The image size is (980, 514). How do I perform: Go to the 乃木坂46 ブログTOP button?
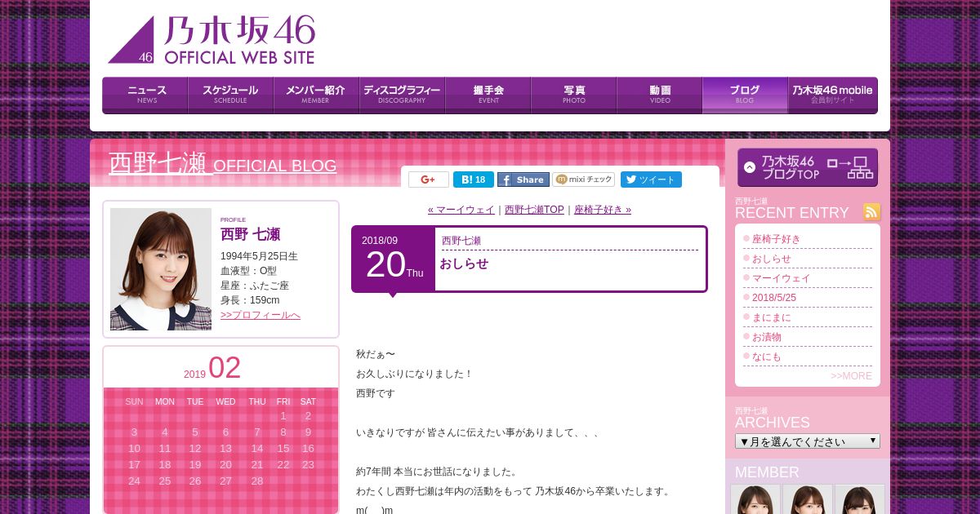[808, 167]
